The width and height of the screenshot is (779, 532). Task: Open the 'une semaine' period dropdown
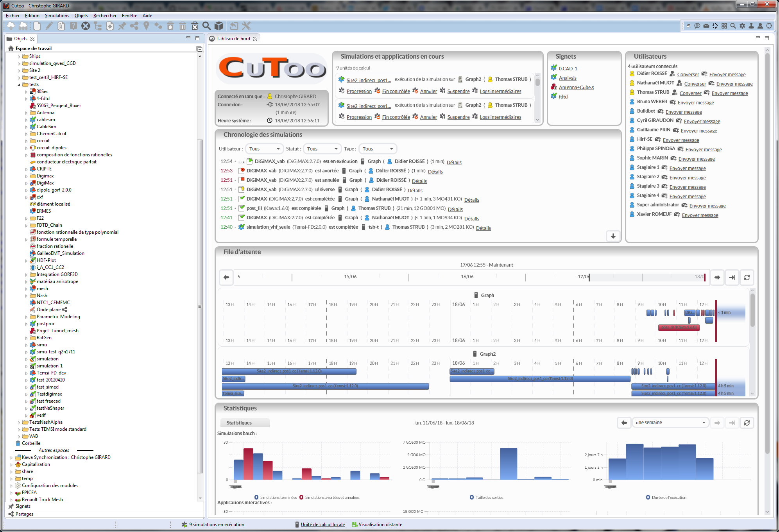click(671, 423)
